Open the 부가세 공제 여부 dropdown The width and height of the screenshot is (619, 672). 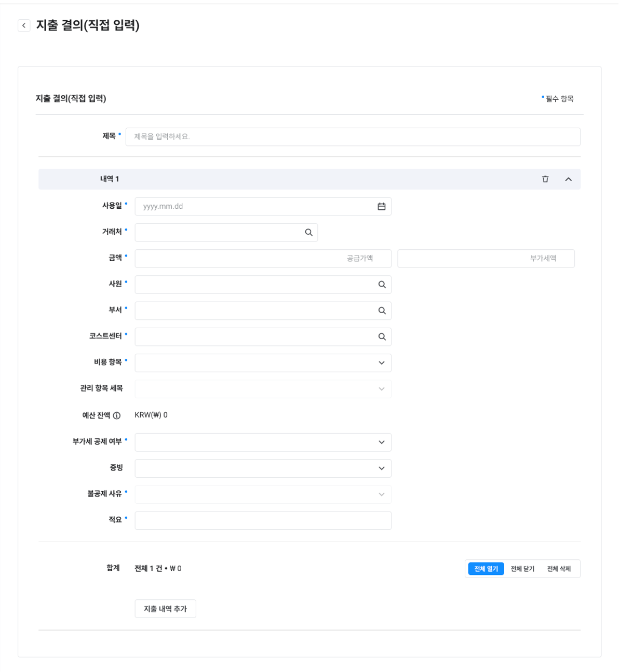[x=263, y=442]
